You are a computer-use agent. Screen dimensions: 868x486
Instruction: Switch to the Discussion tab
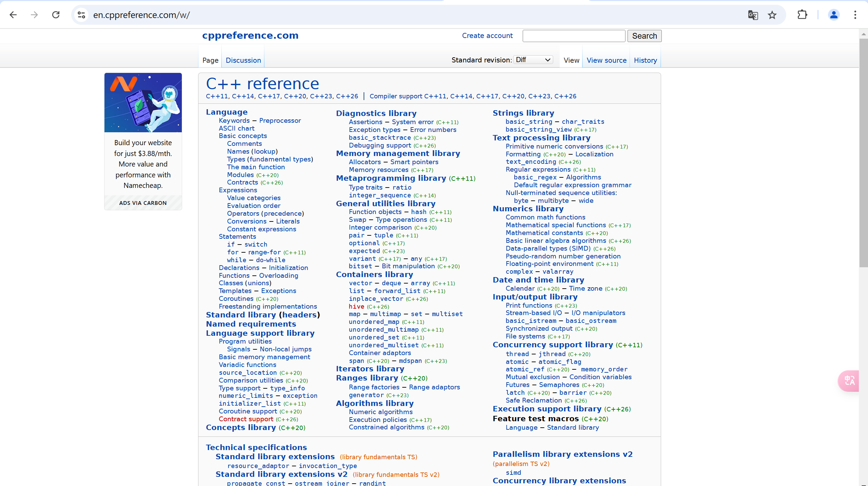tap(243, 60)
